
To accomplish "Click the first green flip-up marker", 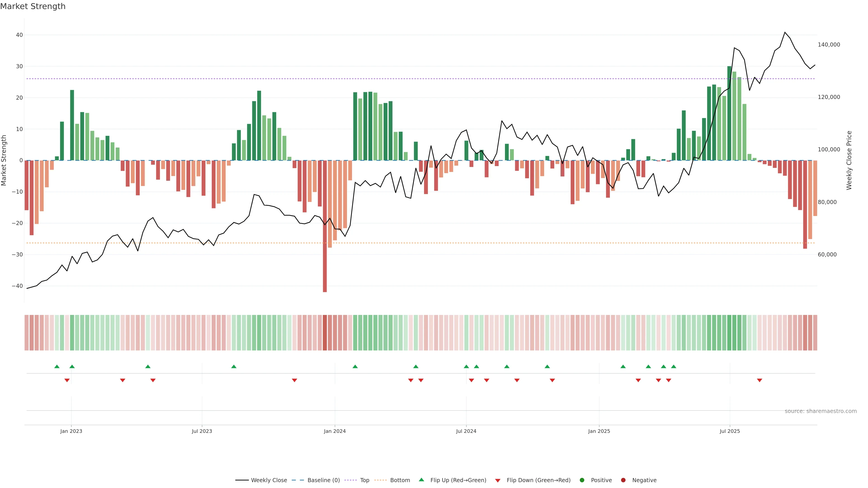I will 57,366.
